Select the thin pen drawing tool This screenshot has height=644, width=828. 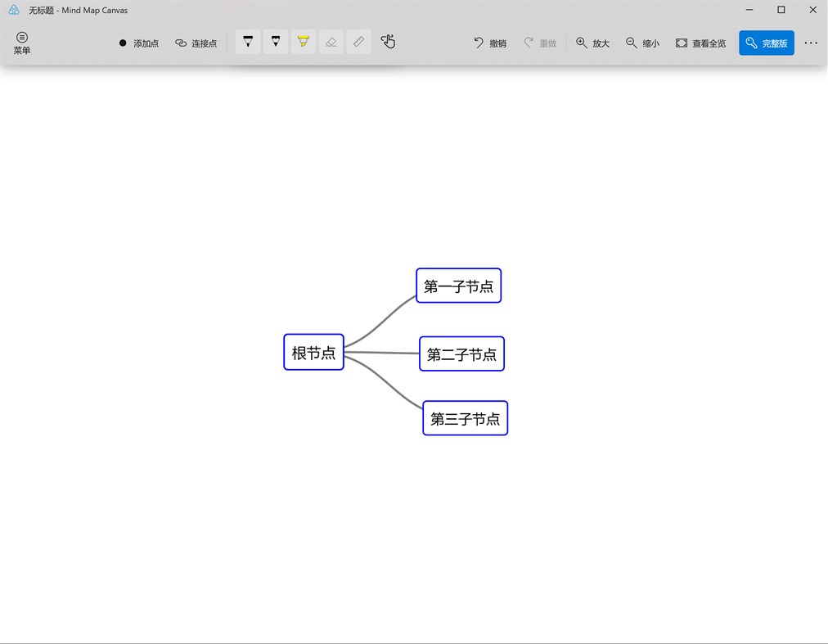point(248,42)
